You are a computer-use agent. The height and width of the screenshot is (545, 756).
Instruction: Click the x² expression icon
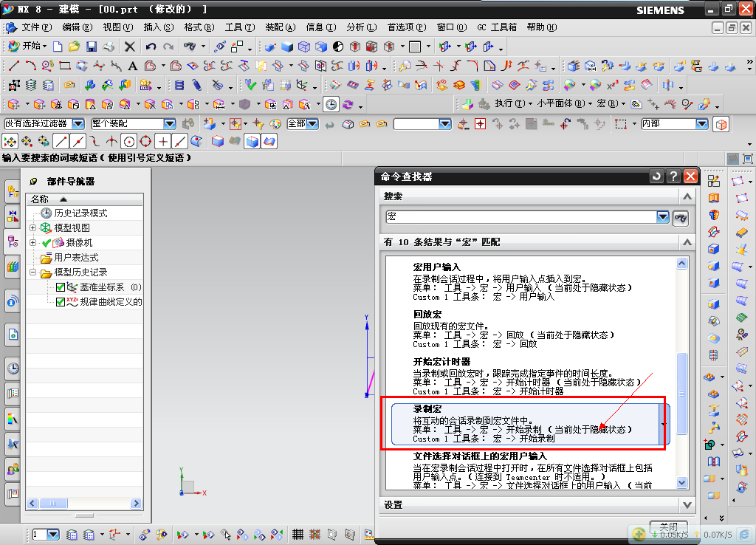pos(612,86)
